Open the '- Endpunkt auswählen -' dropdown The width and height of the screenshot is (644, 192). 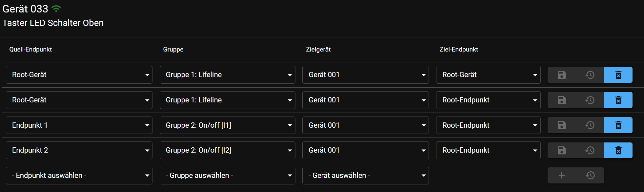click(x=79, y=176)
